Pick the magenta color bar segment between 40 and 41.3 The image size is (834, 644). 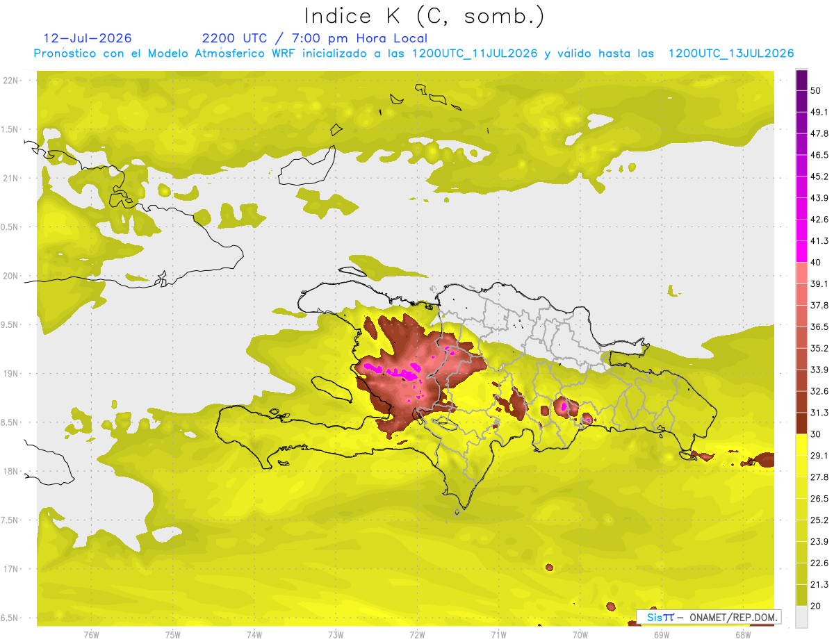click(801, 251)
